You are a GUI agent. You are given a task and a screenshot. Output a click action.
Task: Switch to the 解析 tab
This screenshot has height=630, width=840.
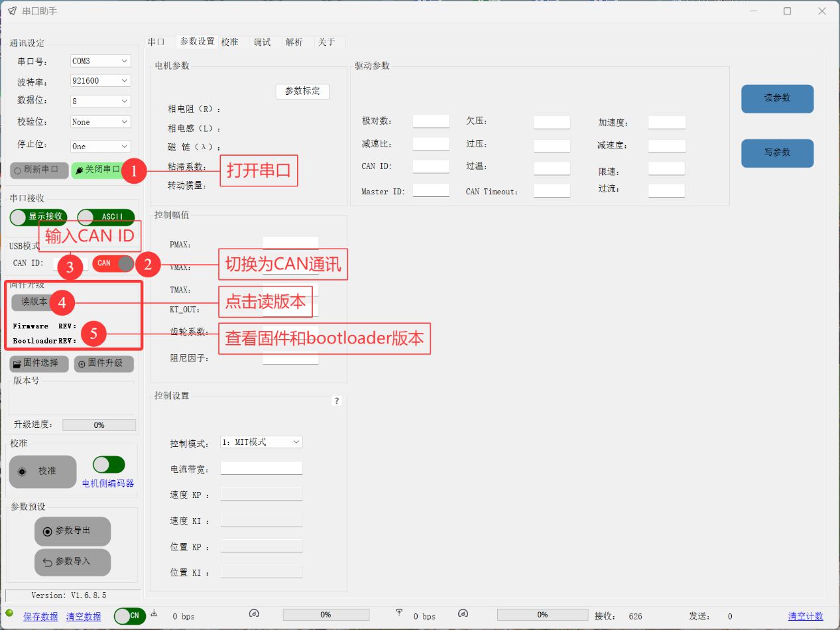point(294,42)
